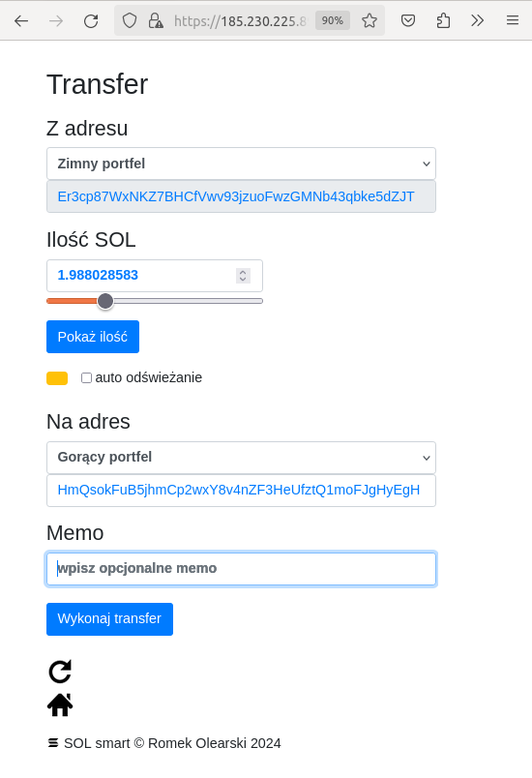Click the SOL amount spinner arrows
532x778 pixels.
coord(243,276)
